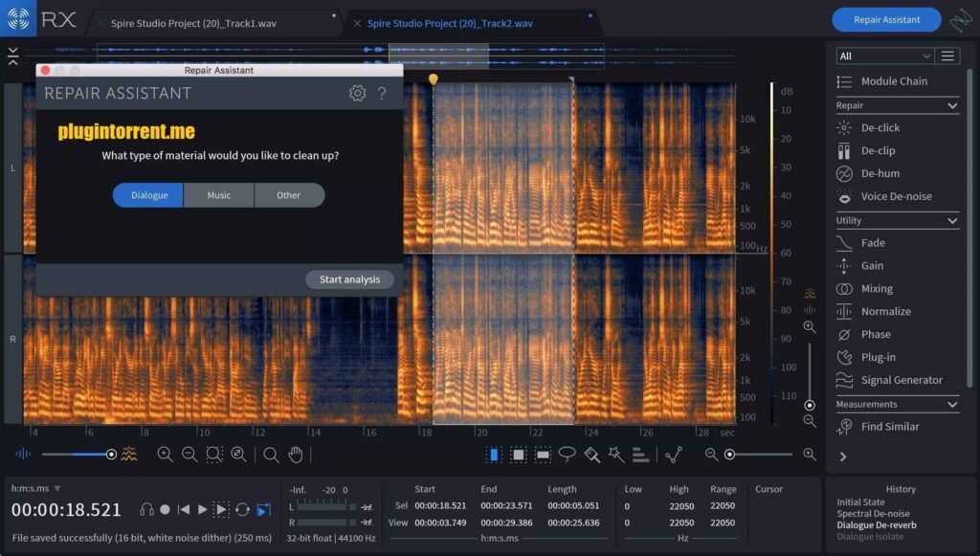The width and height of the screenshot is (980, 556).
Task: Select the lasso selection tool
Action: click(x=567, y=455)
